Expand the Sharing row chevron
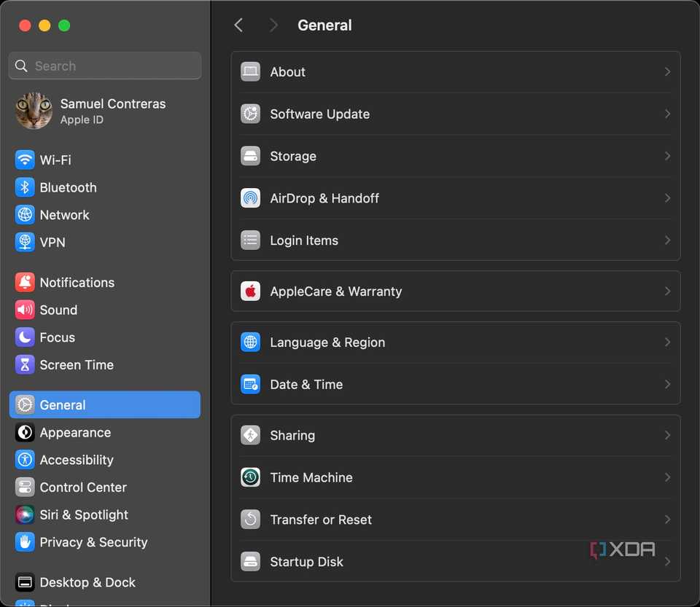This screenshot has width=700, height=607. tap(667, 435)
